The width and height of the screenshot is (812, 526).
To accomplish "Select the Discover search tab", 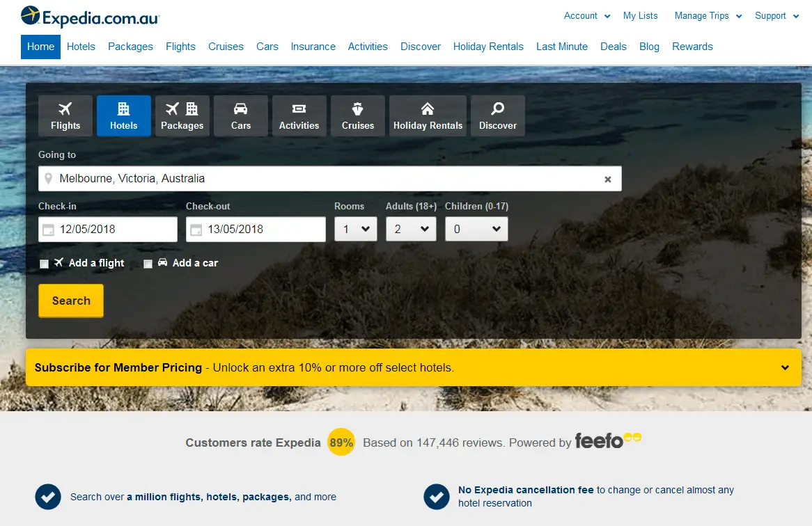I will coord(498,116).
